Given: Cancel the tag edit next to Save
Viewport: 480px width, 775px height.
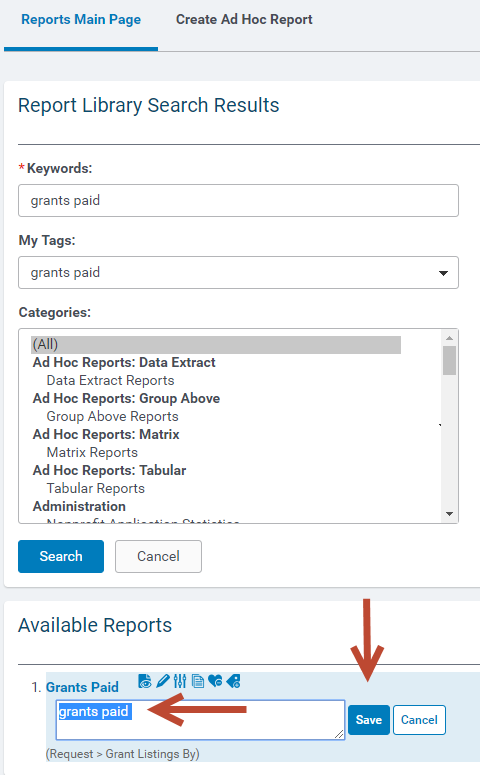Looking at the screenshot, I should point(419,720).
